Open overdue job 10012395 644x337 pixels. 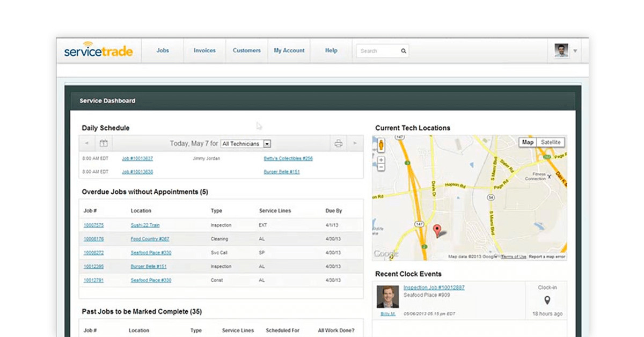[x=94, y=266]
